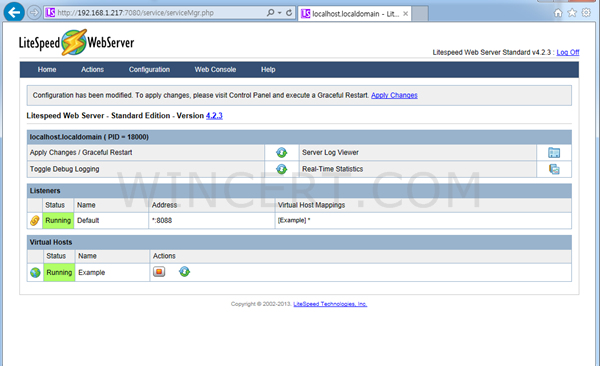Click the LiteSpeed Technologies, Inc. link
This screenshot has height=366, width=600.
point(330,304)
